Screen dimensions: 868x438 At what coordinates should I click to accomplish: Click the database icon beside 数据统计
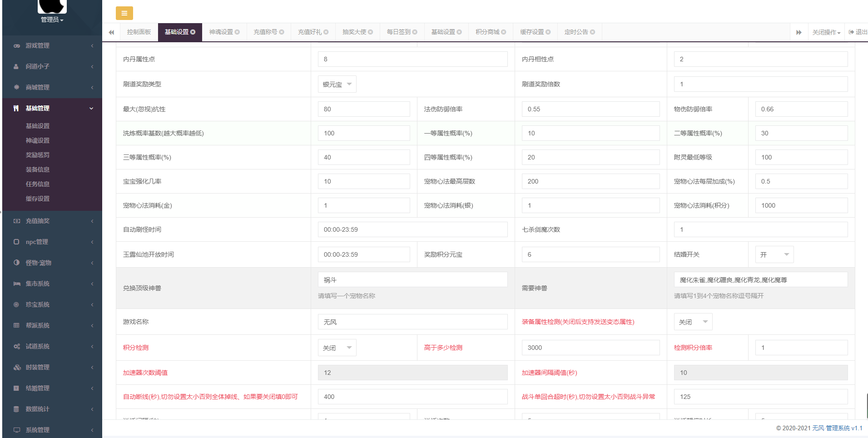click(x=16, y=409)
